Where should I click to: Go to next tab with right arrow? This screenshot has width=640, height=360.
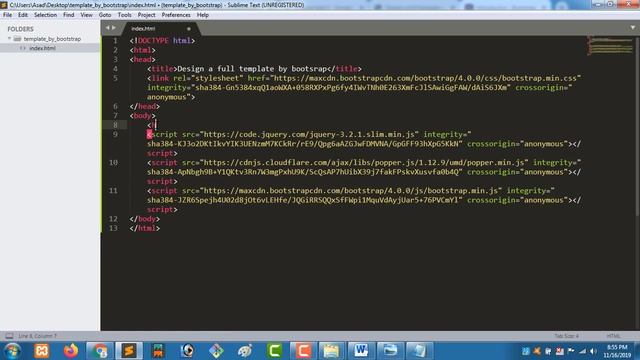point(114,28)
